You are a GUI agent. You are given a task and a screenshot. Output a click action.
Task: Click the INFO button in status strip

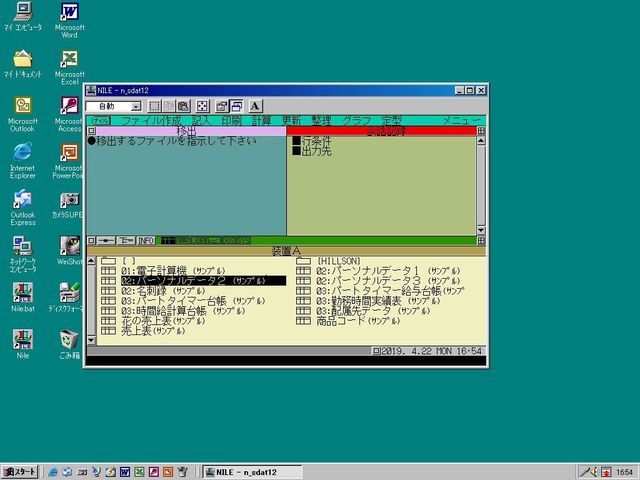146,241
